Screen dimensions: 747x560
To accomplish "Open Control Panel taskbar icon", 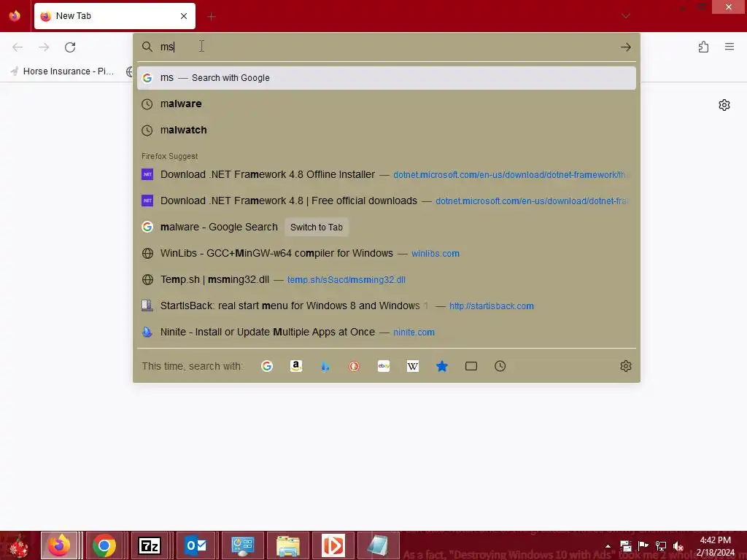I will (x=242, y=545).
